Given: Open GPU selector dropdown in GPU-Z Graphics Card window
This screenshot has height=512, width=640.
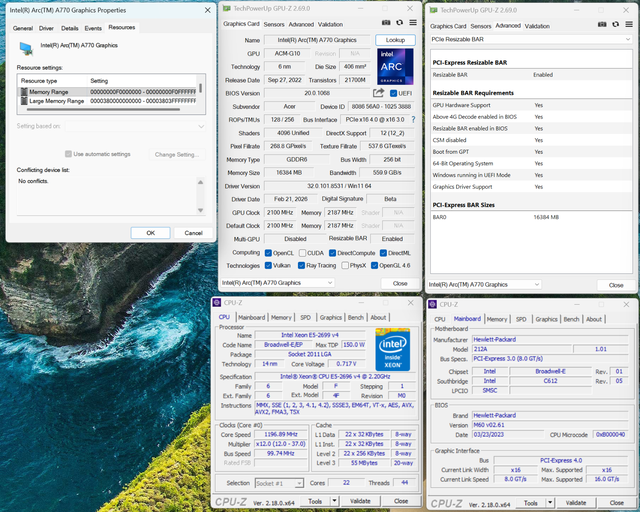Looking at the screenshot, I should (278, 283).
